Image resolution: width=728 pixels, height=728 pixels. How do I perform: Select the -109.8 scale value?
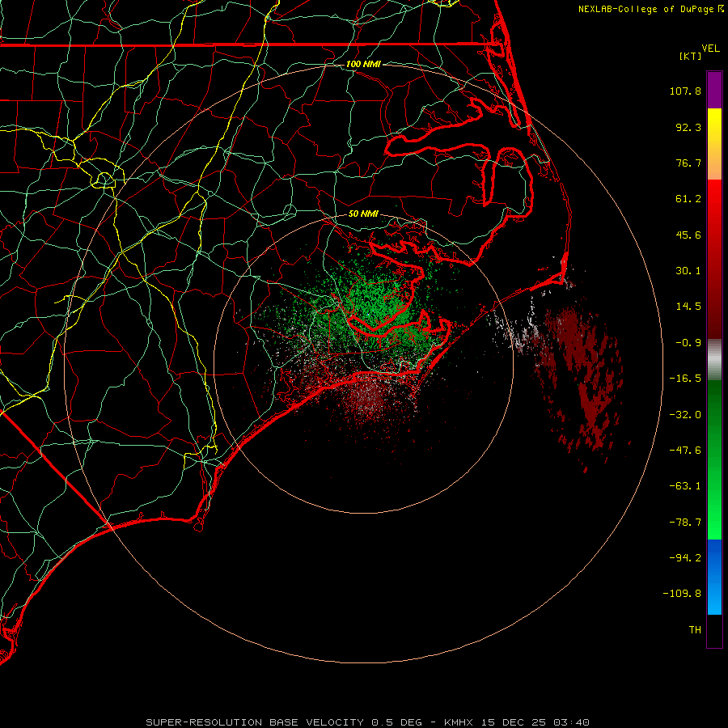coord(682,594)
